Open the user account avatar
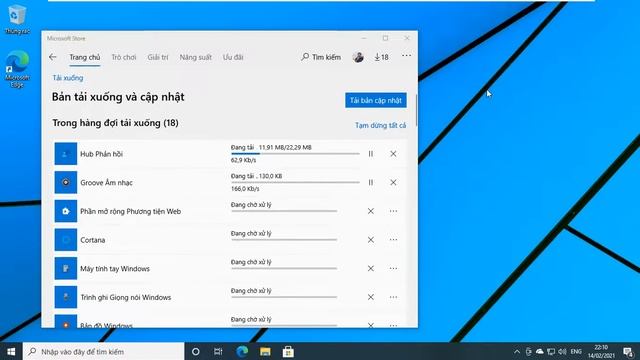The height and width of the screenshot is (360, 640). click(x=358, y=57)
